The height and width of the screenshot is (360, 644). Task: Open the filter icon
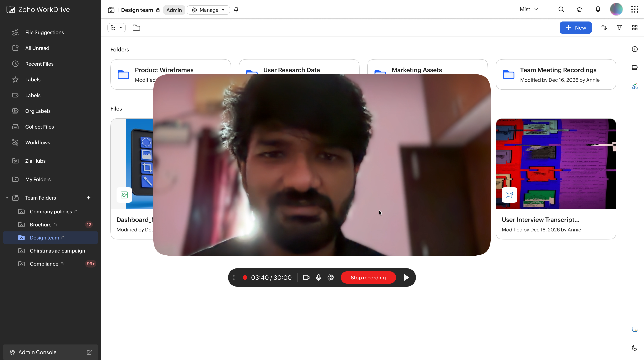pos(619,28)
